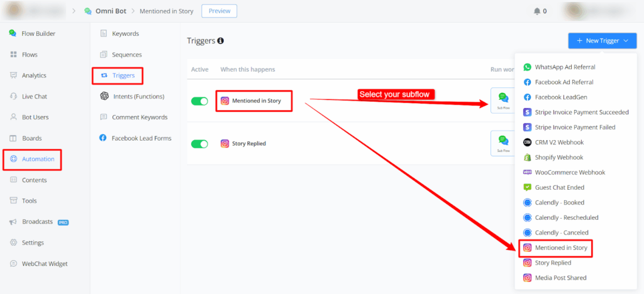Click the info icon beside Triggers heading
This screenshot has height=294, width=644.
(x=221, y=41)
